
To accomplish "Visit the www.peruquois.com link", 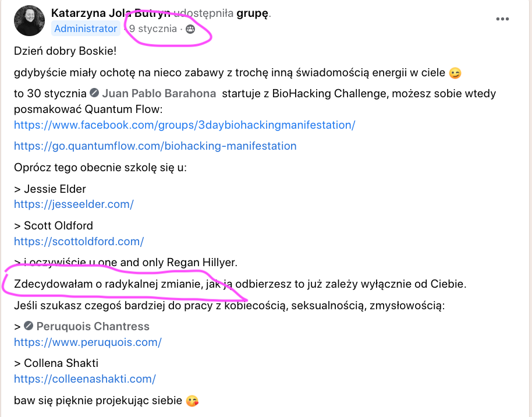I will click(87, 342).
